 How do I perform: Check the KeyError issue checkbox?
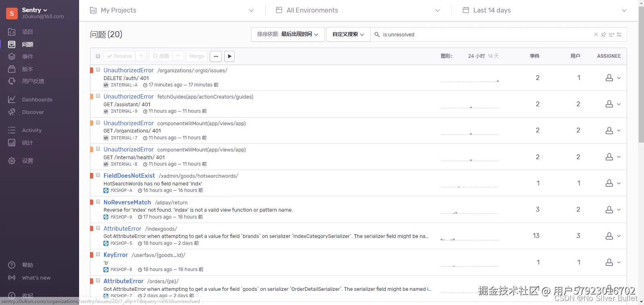click(x=98, y=255)
